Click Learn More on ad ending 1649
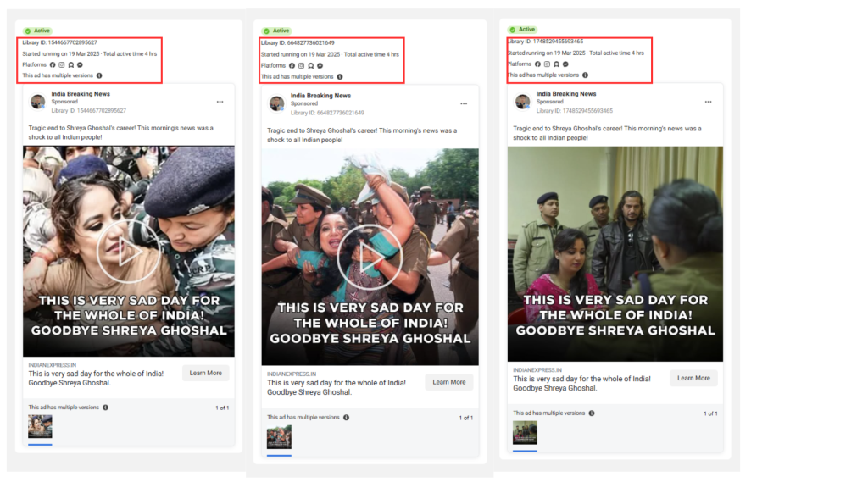This screenshot has width=868, height=488. coord(449,382)
